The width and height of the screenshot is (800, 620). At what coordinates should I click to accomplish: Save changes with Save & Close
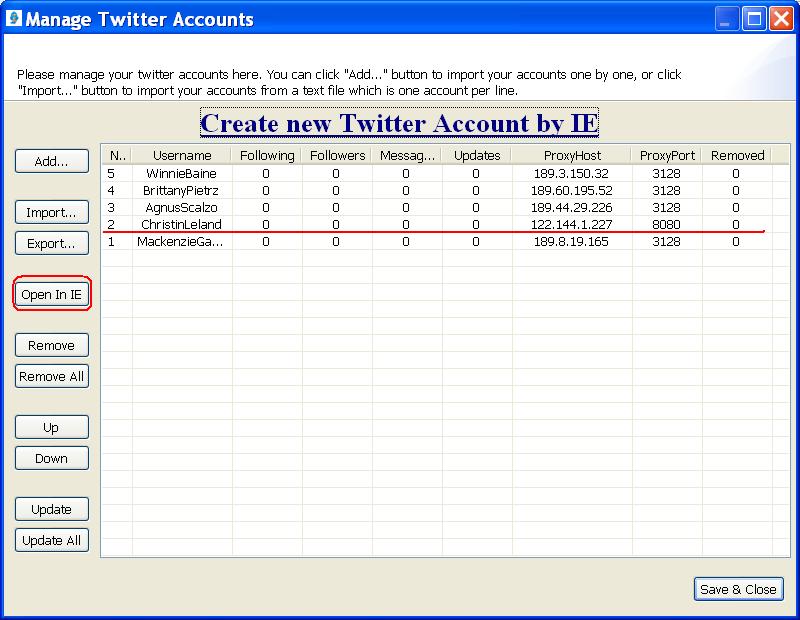[x=738, y=589]
